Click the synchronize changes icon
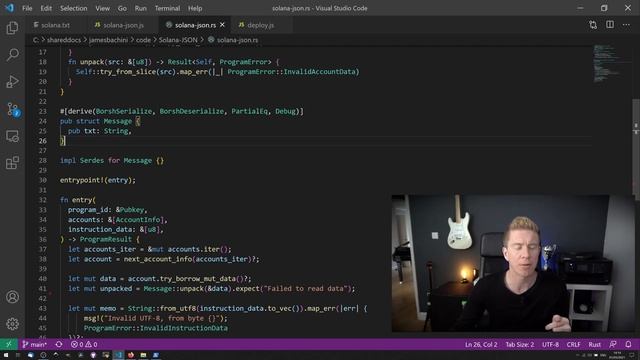This screenshot has width=640, height=360. tap(59, 344)
